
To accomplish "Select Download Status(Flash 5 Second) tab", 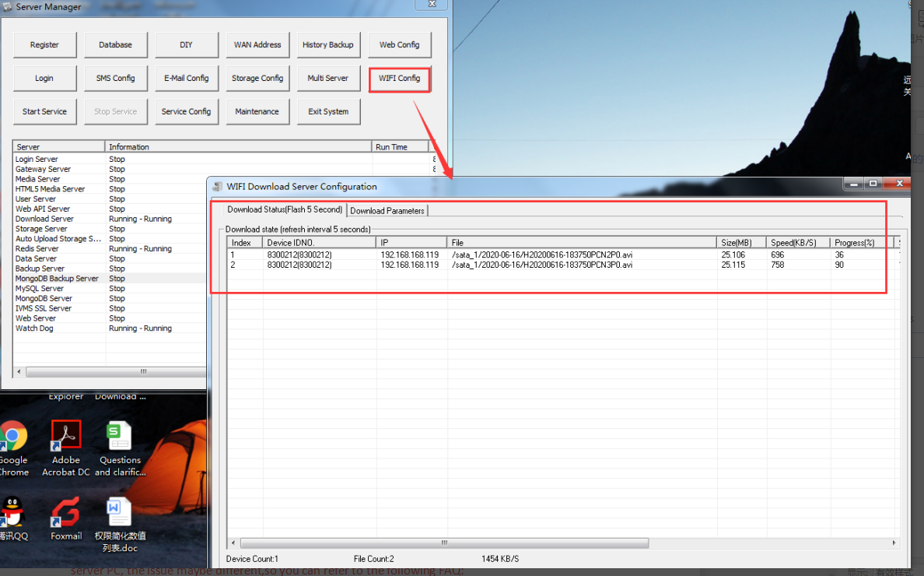I will [285, 210].
